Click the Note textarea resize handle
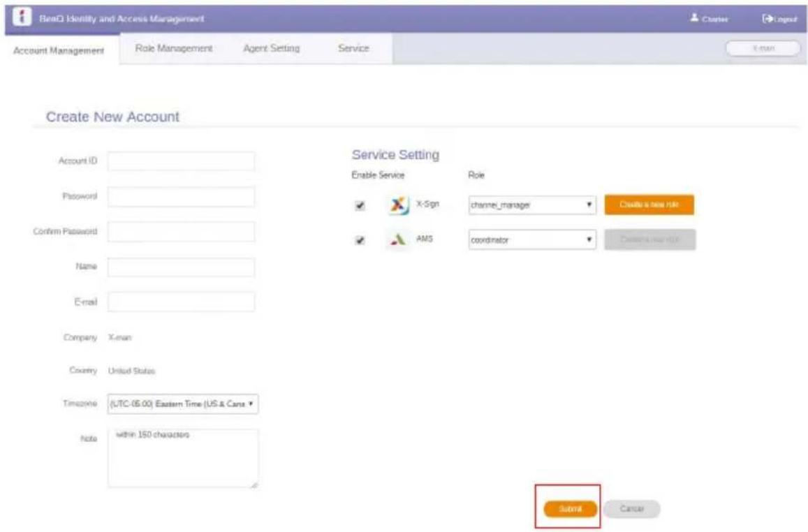 [254, 484]
